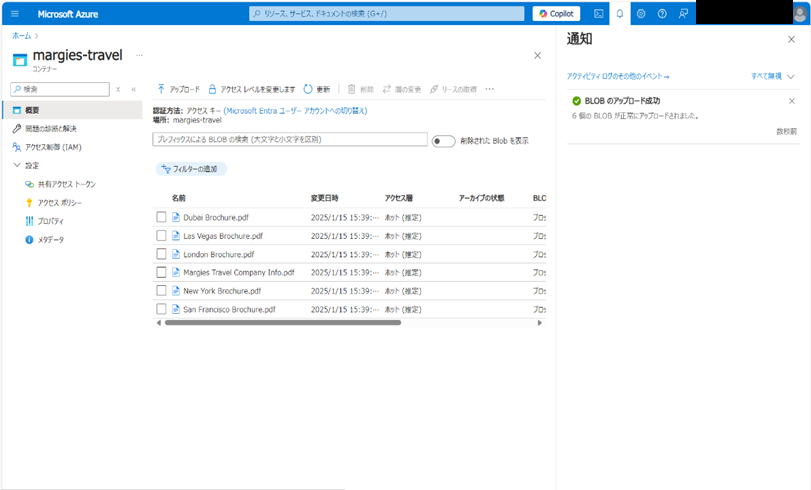Close the margies-travel container blade

(x=537, y=55)
